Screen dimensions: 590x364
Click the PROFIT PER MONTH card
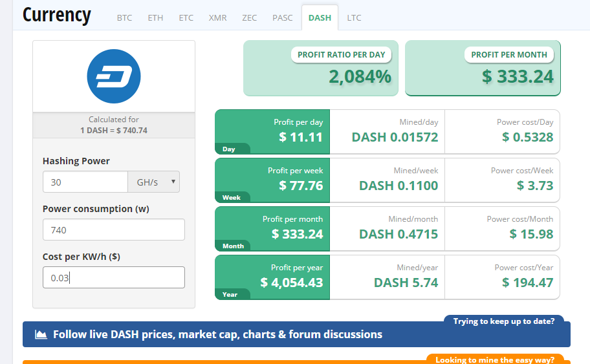pyautogui.click(x=483, y=68)
